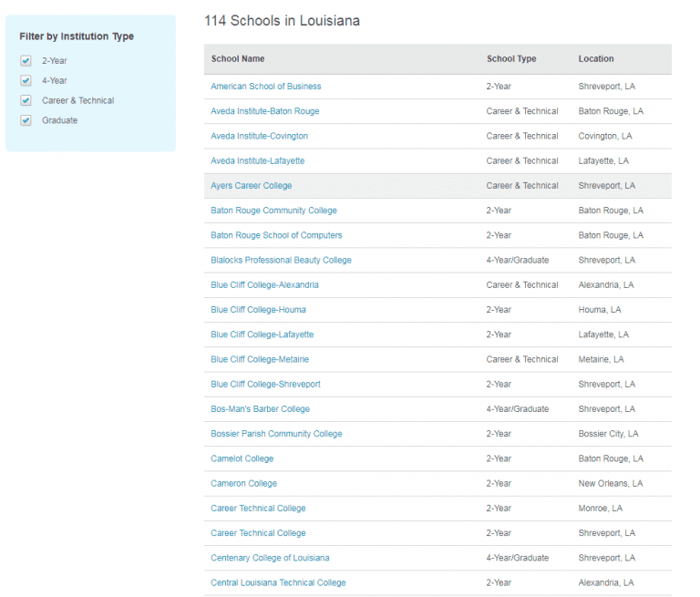The width and height of the screenshot is (700, 597).
Task: Open Centenary College of Louisiana link
Action: click(270, 558)
